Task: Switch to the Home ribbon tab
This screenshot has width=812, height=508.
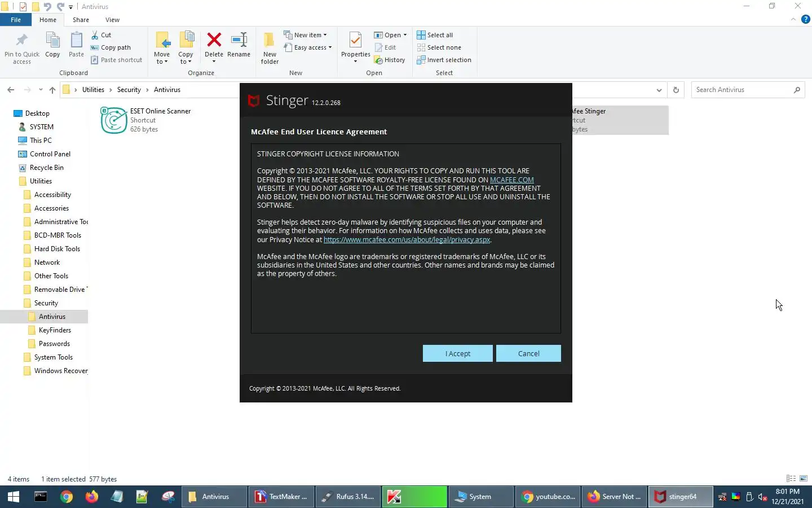Action: 48,20
